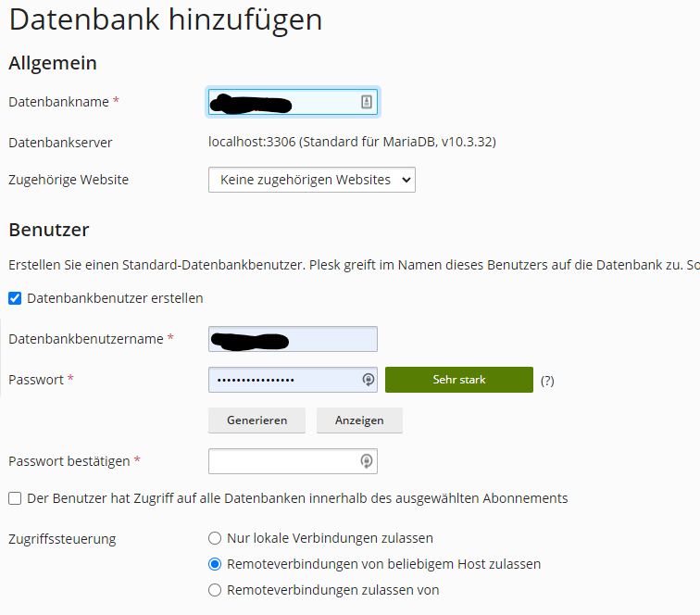
Task: Click the Allgemein section heading
Action: tap(53, 63)
